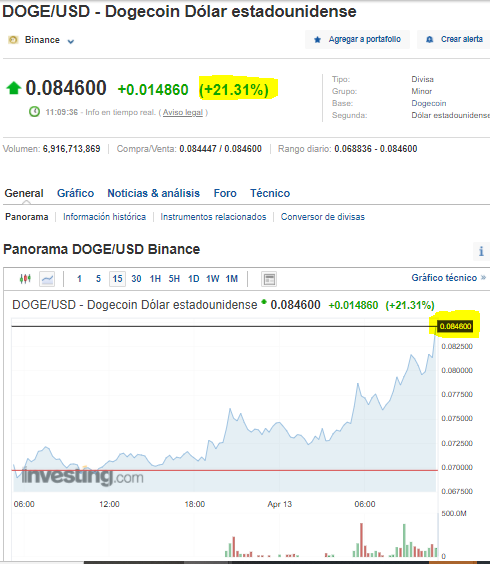490x564 pixels.
Task: Click the Apr 13 label on time axis
Action: tap(280, 504)
